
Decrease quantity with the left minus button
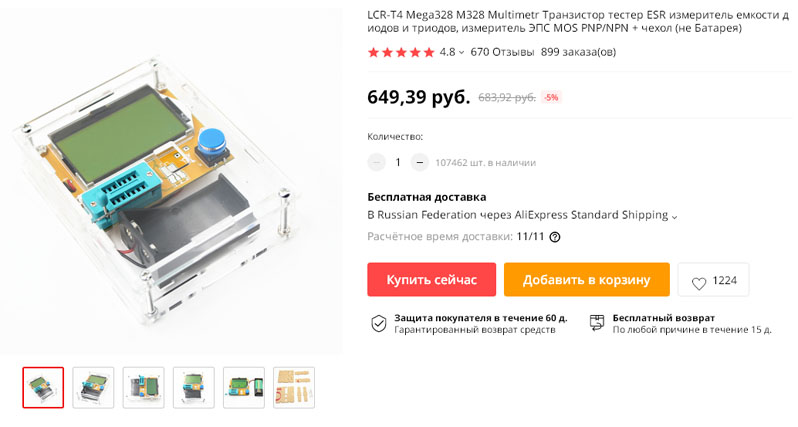click(377, 162)
